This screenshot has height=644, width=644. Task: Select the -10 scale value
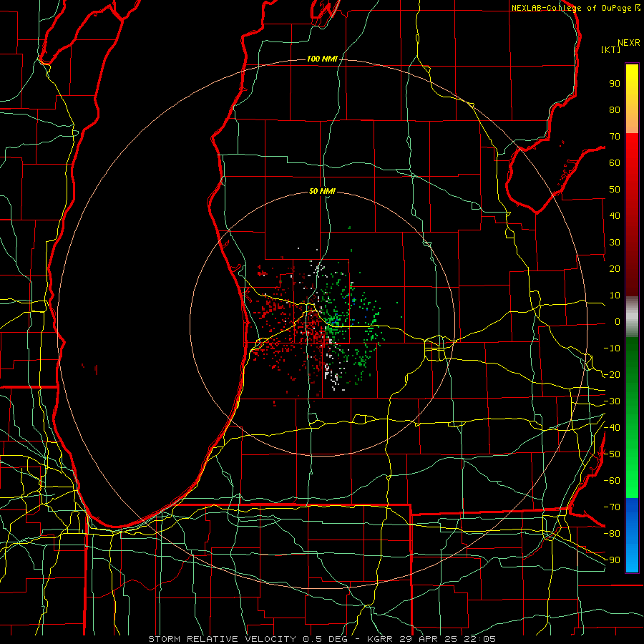[x=612, y=348]
